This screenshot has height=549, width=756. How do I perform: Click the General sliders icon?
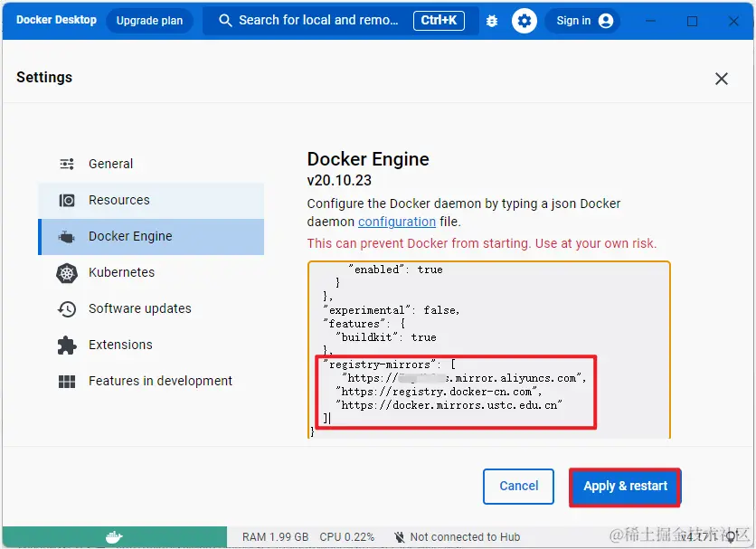pyautogui.click(x=67, y=164)
